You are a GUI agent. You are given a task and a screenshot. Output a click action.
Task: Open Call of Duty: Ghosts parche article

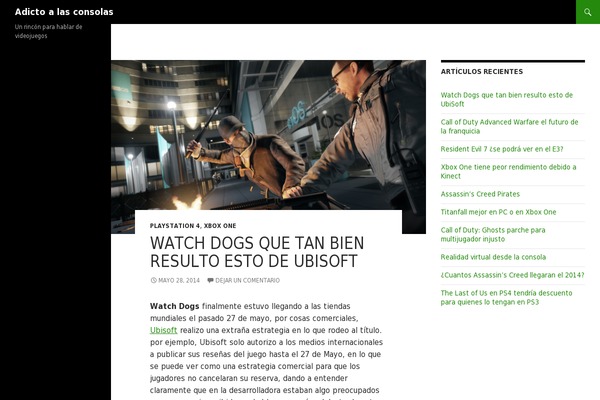click(493, 235)
